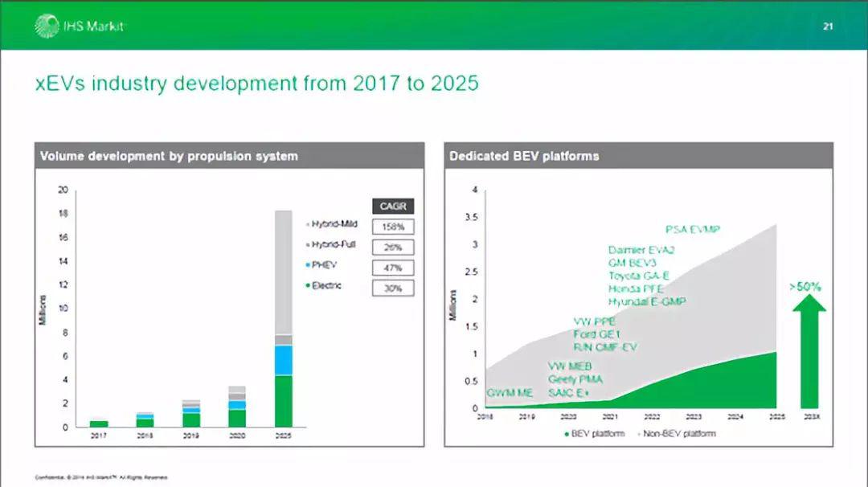
Task: Click the slide page number 21
Action: point(828,27)
